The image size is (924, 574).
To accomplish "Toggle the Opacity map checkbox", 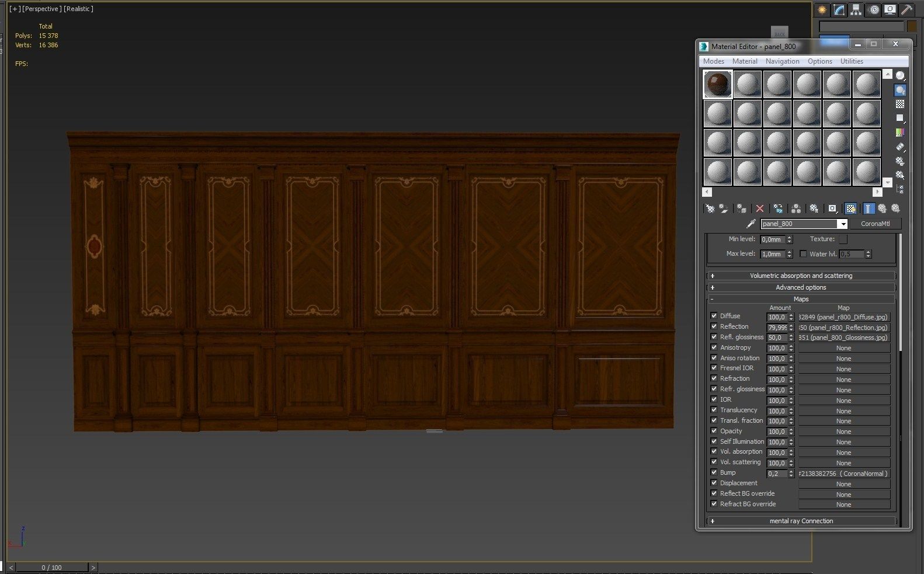I will point(714,431).
